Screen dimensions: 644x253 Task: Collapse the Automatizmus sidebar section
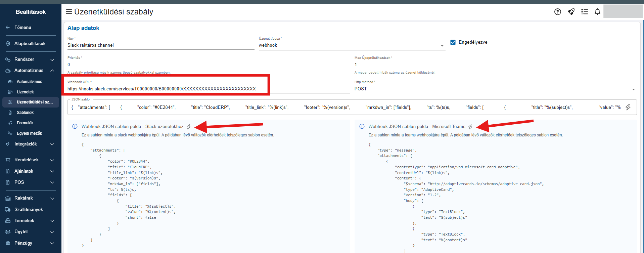(52, 71)
